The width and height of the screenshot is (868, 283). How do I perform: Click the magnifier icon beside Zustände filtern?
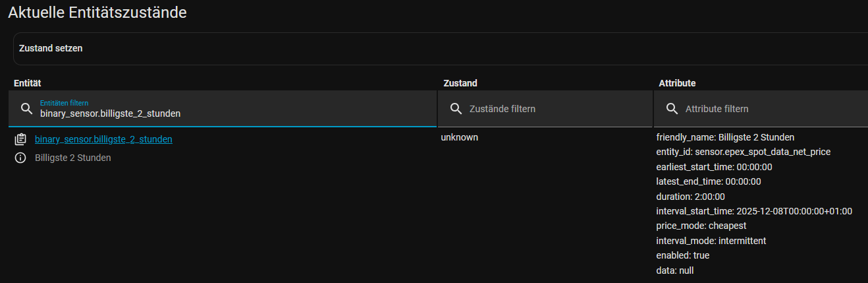(x=455, y=108)
